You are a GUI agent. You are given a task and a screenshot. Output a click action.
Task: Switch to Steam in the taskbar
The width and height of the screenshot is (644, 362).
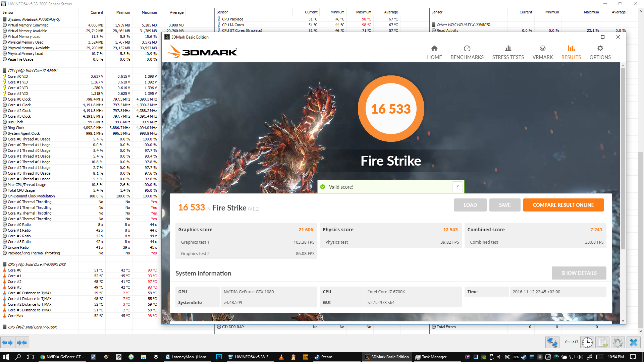point(336,357)
